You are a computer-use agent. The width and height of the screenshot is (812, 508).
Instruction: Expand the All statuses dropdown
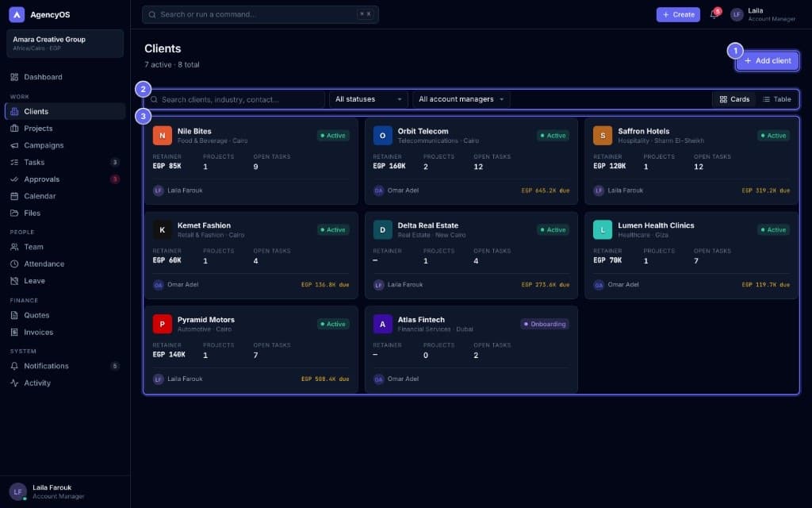(368, 99)
